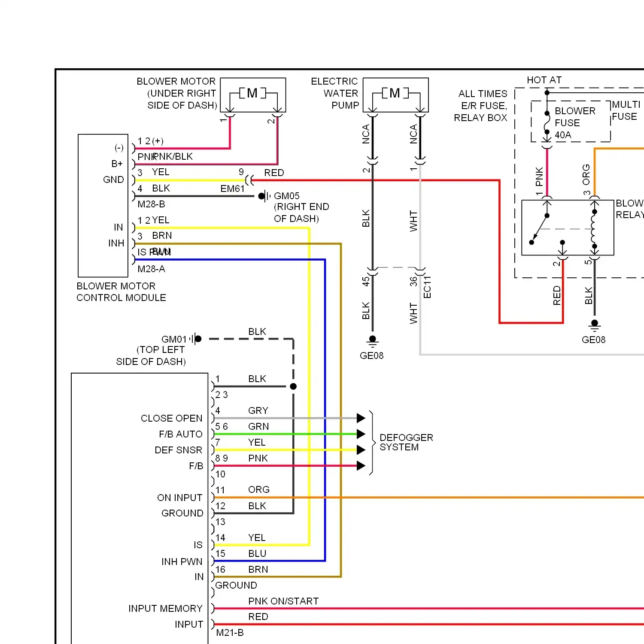Viewport: 644px width, 644px height.
Task: Click the M21-B connector label
Action: (x=230, y=632)
